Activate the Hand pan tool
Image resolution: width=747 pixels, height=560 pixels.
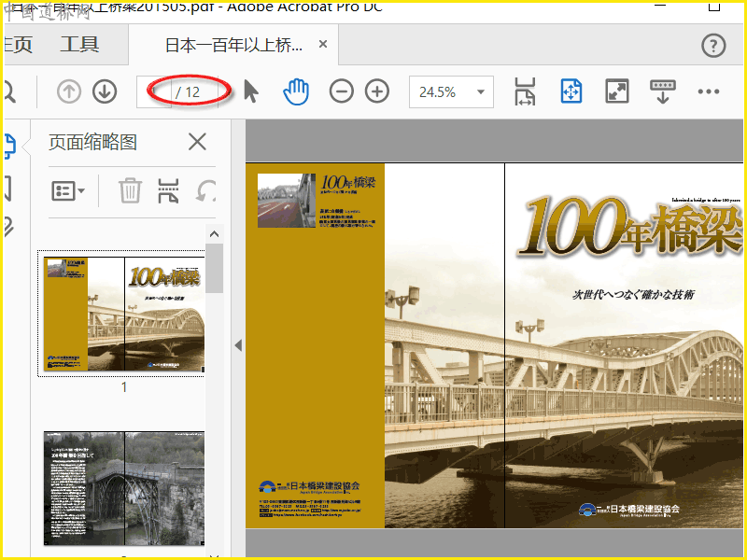tap(296, 91)
